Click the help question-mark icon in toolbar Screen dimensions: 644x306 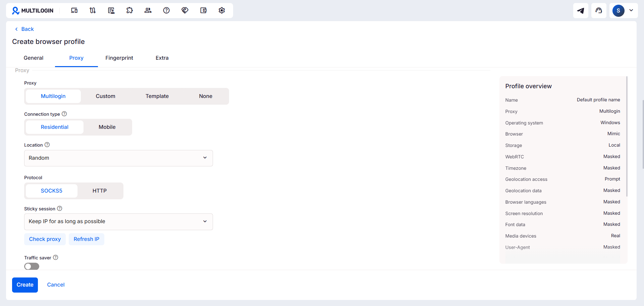click(166, 10)
